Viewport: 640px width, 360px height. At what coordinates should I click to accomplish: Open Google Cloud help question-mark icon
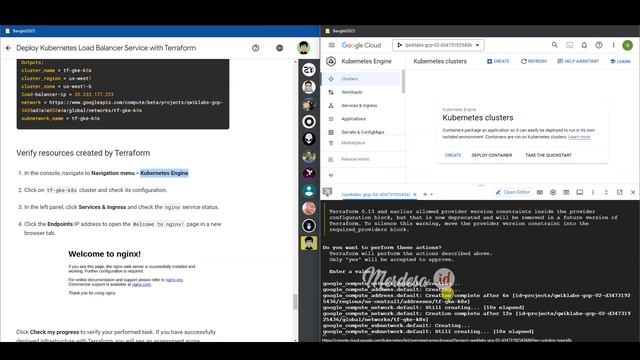(599, 45)
